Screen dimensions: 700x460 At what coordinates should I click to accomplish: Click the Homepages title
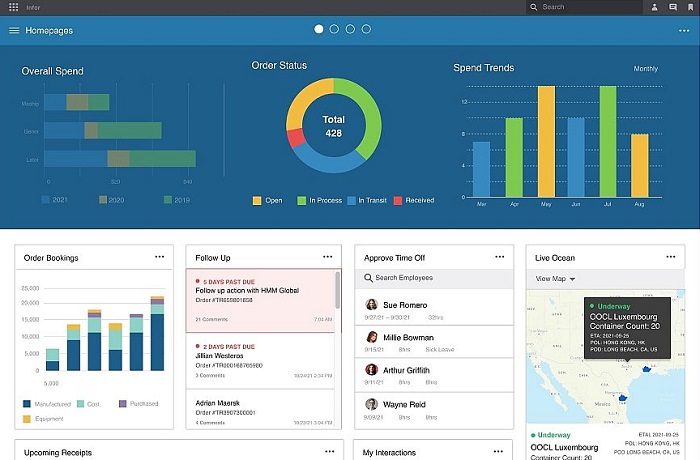pos(49,30)
